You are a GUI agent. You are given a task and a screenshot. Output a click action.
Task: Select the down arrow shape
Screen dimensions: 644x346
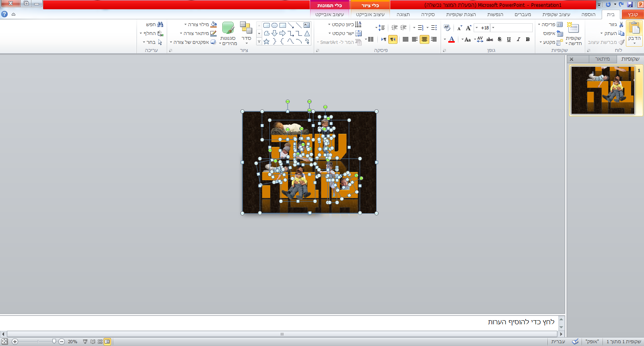(x=274, y=33)
